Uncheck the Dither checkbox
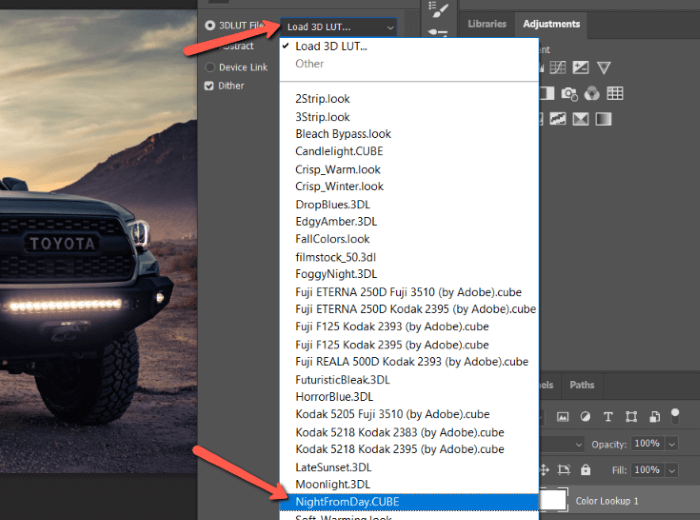700x520 pixels. click(210, 86)
